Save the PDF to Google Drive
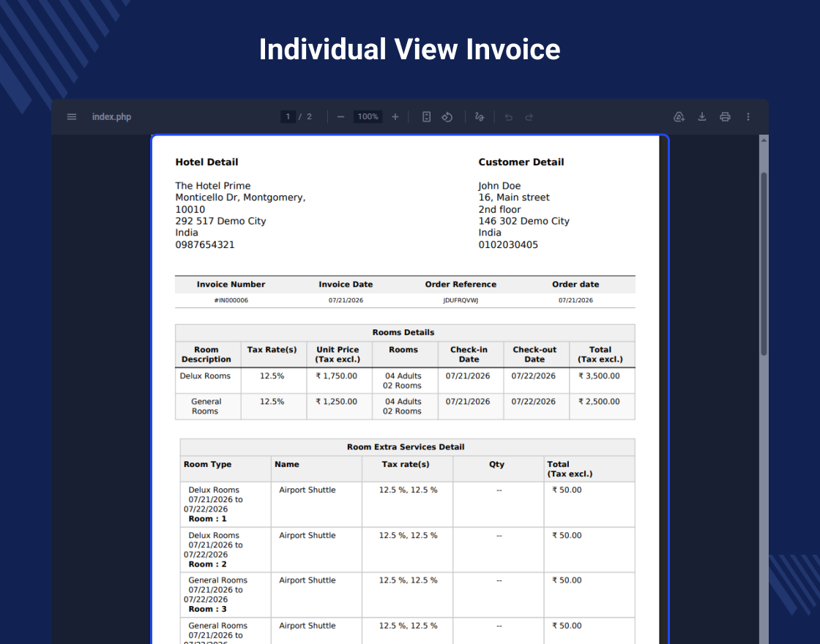Screen dimensions: 820x644 679,116
